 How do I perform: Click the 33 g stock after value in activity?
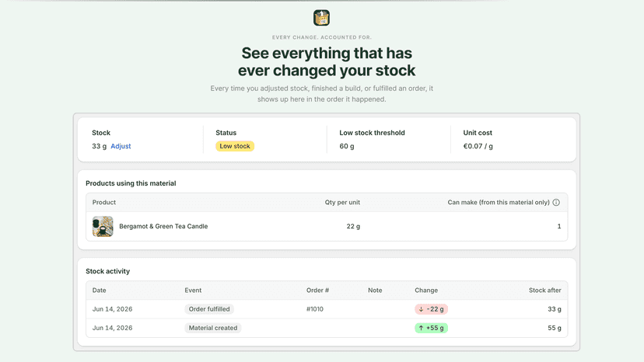(554, 309)
